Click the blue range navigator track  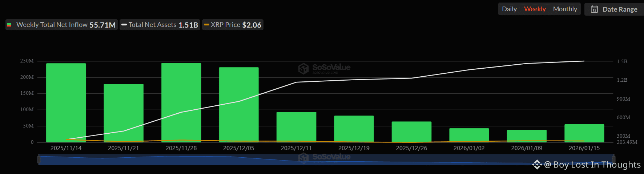point(326,159)
